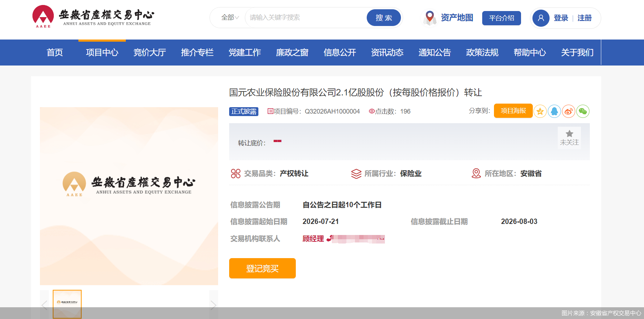Image resolution: width=644 pixels, height=319 pixels.
Task: Click the contact name 顾经理
Action: pyautogui.click(x=313, y=239)
